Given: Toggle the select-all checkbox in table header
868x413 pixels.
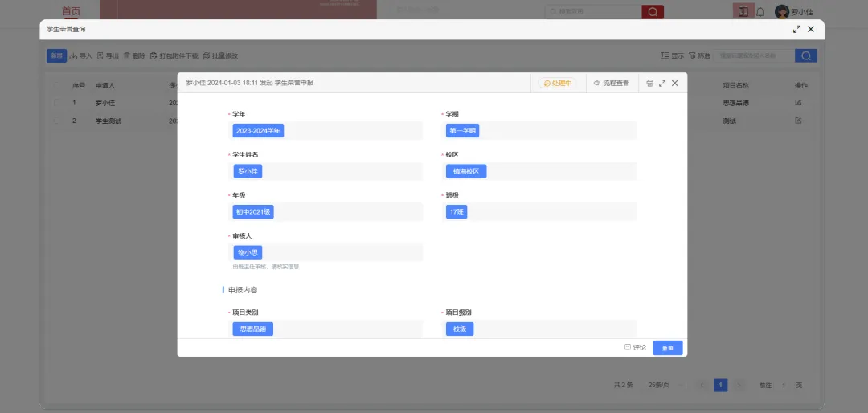Looking at the screenshot, I should click(x=56, y=85).
